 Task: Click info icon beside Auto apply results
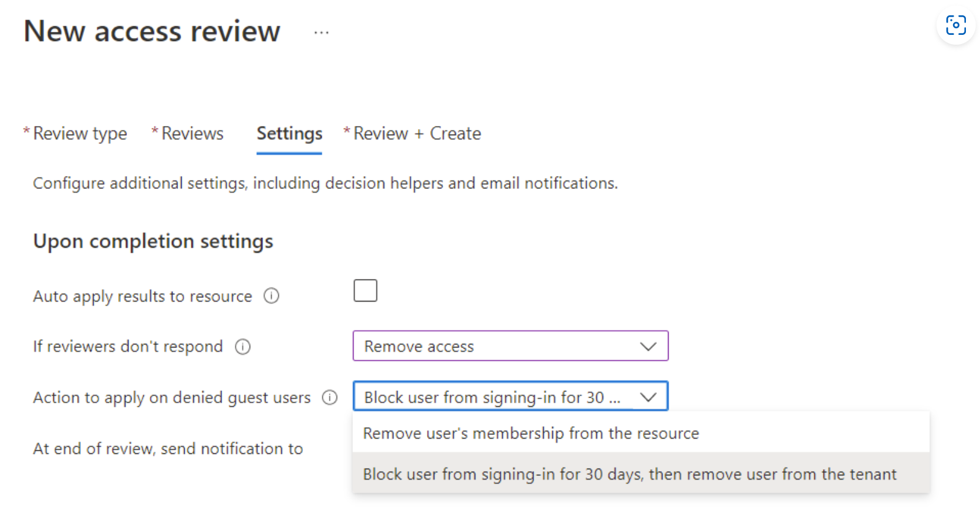coord(271,296)
